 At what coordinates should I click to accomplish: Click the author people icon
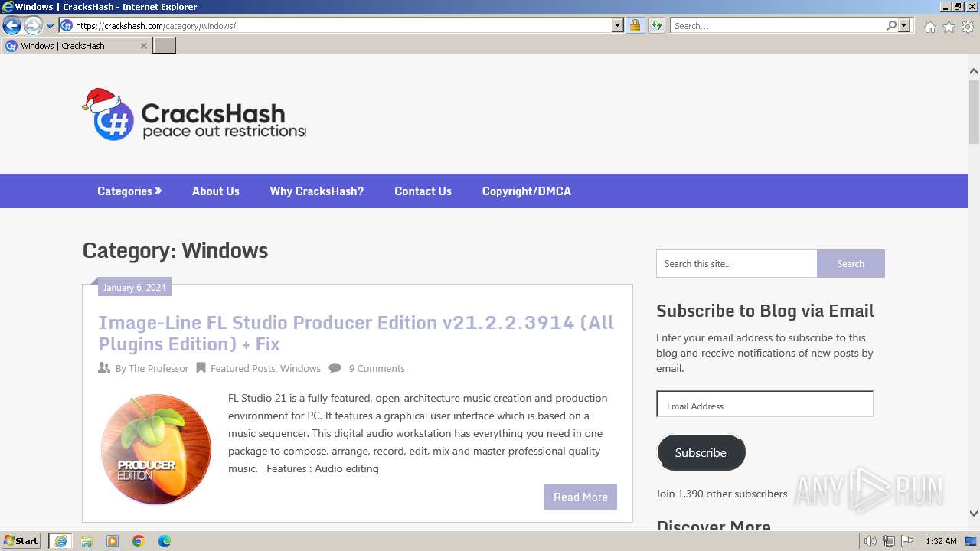click(104, 368)
